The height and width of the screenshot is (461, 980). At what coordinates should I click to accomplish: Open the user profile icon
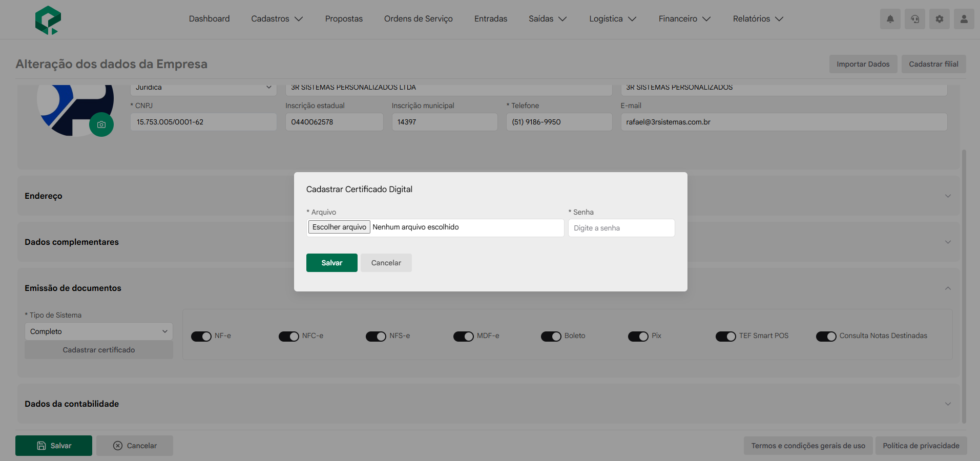[x=964, y=19]
